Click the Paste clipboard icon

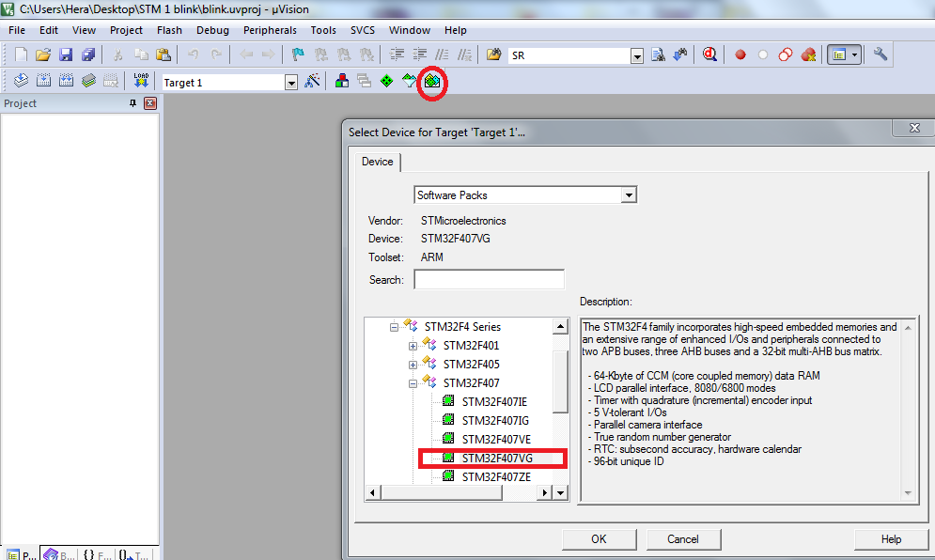pos(164,54)
